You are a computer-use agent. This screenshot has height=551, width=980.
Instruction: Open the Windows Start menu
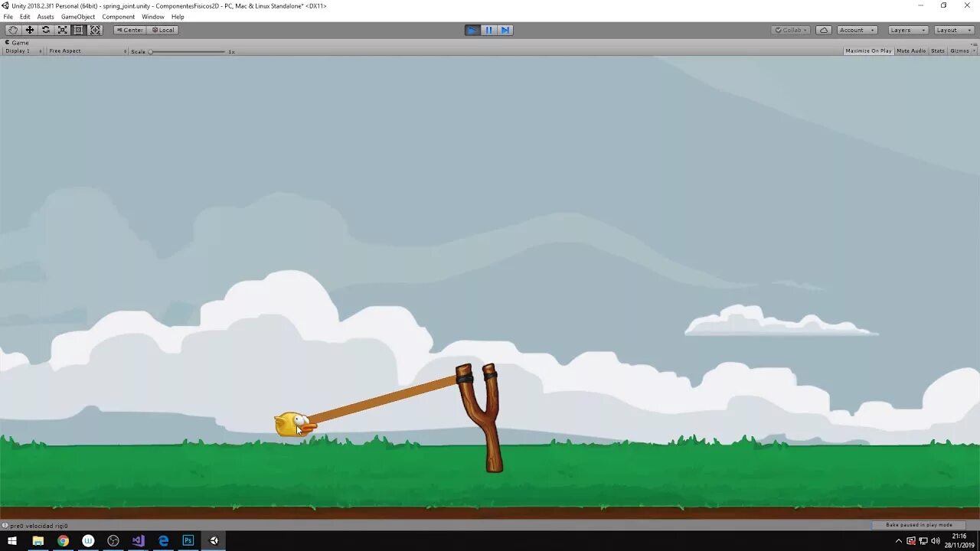12,541
